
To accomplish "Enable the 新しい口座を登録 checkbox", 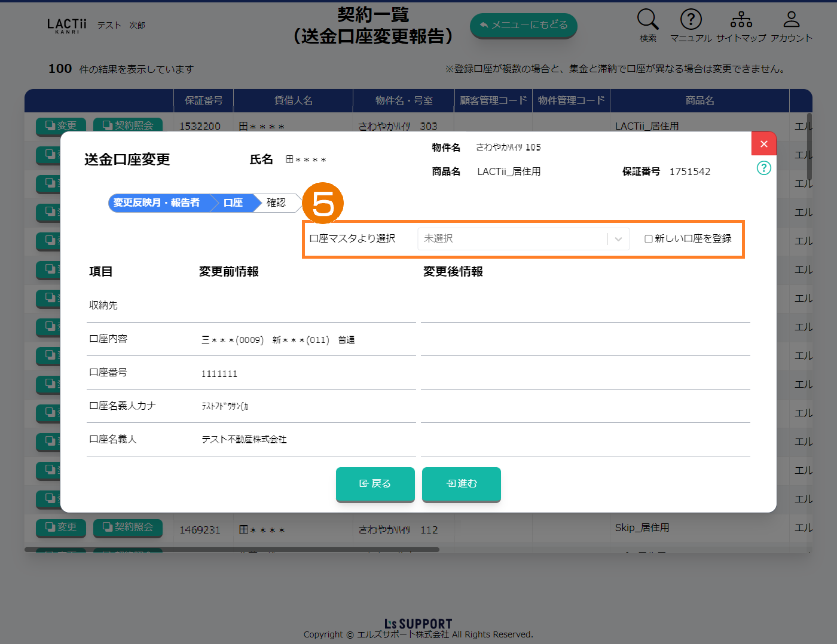I will pyautogui.click(x=648, y=239).
